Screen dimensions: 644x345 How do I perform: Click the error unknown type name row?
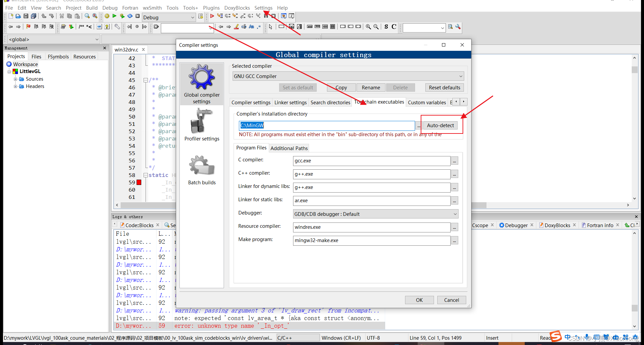(x=249, y=326)
